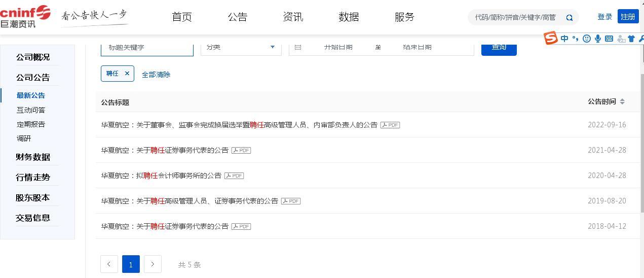
Task: Open PDF icon for 2018-04-12 announcement
Action: click(241, 226)
